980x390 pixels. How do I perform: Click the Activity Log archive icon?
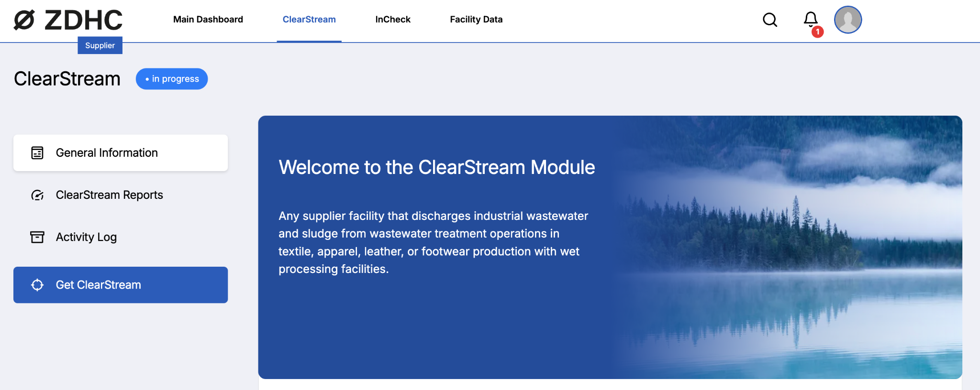tap(37, 237)
